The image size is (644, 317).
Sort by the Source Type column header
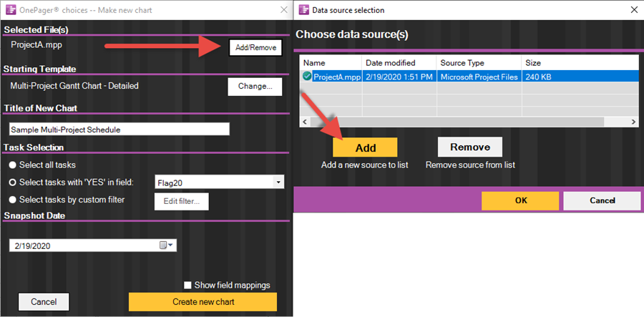tap(479, 63)
